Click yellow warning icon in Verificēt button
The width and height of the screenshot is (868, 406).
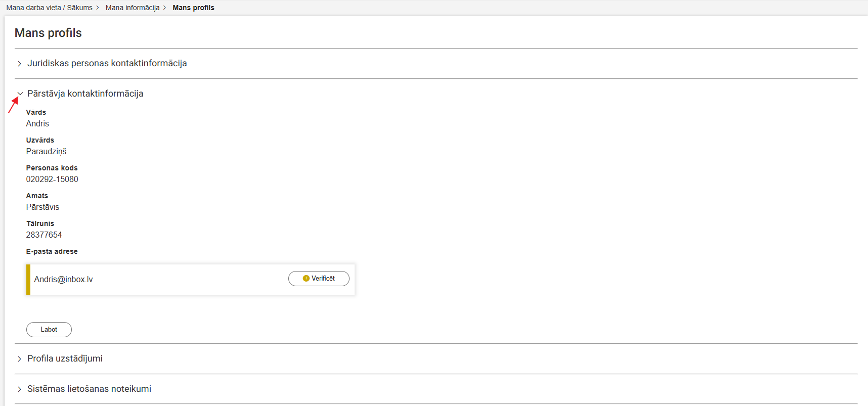pos(306,279)
